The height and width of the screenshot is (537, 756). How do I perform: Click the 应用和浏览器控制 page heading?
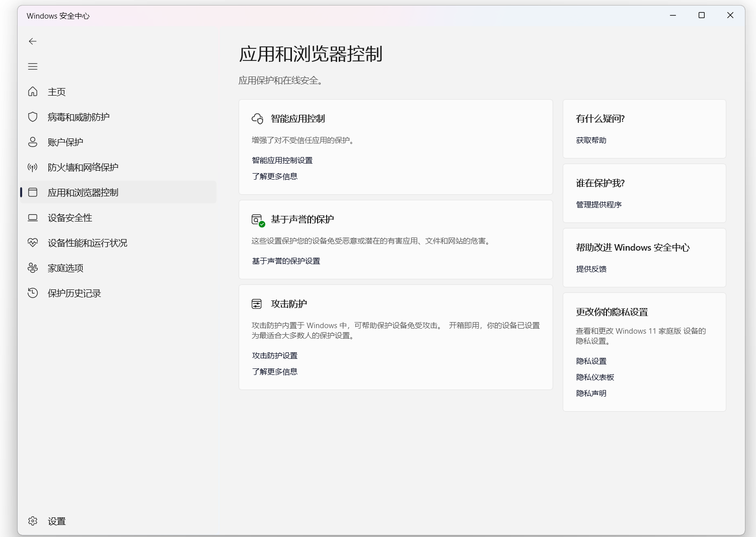[311, 54]
